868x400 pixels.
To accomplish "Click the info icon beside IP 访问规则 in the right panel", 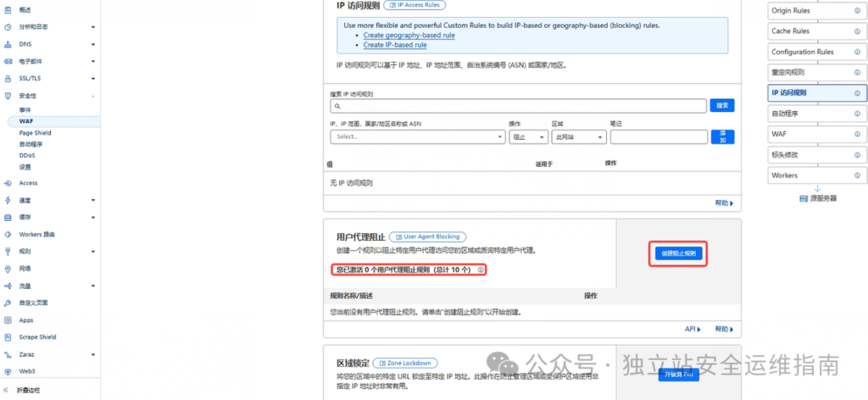I will point(858,93).
